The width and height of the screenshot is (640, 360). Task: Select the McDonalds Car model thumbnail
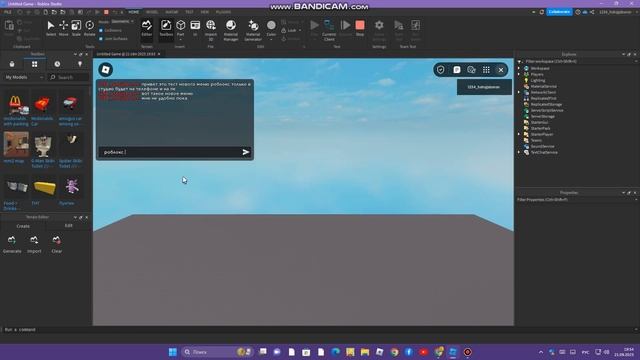pos(43,104)
